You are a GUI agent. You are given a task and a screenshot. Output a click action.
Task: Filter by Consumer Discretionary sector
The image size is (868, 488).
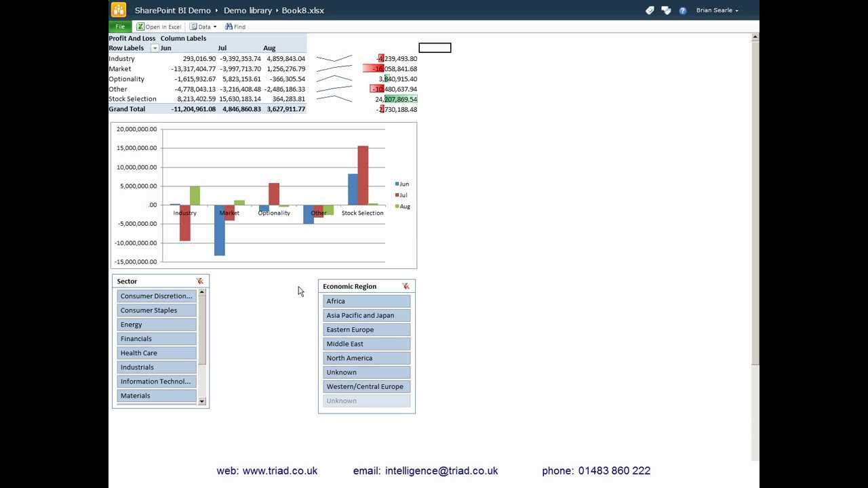pos(157,296)
